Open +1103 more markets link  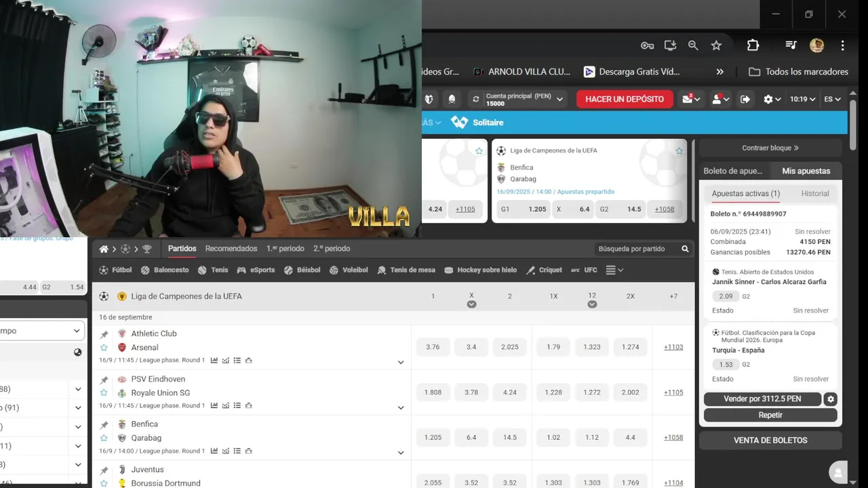673,347
